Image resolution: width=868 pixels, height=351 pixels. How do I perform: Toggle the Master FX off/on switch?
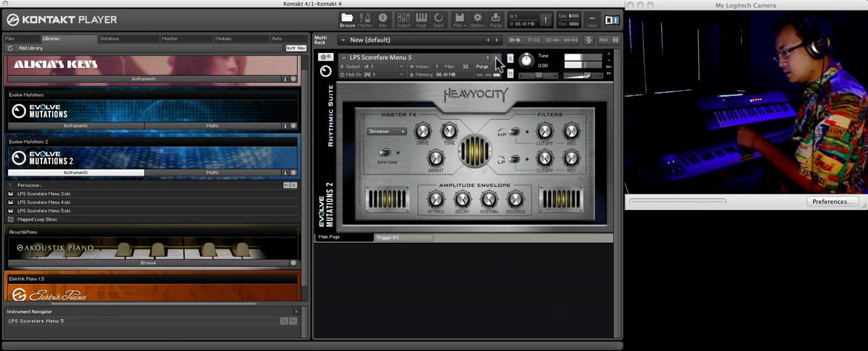[385, 152]
